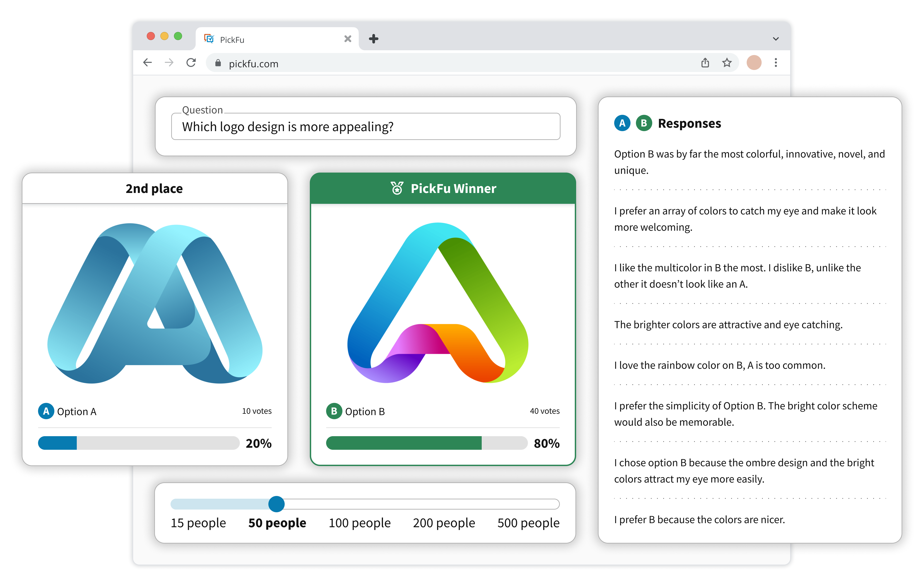Reload the pickfu.com page
Viewport: 924px width, 587px height.
tap(191, 63)
